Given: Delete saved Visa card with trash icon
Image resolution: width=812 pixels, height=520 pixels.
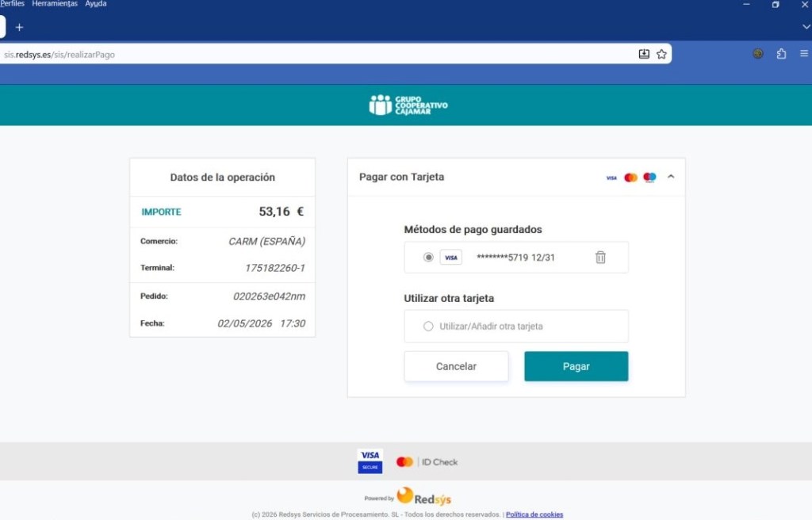Looking at the screenshot, I should tap(600, 257).
